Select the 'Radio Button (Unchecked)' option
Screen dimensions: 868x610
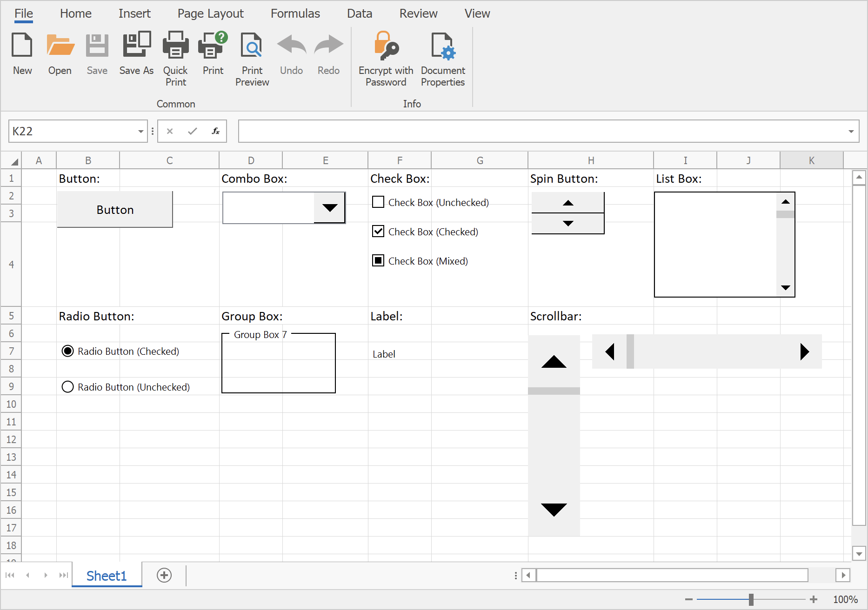coord(67,386)
